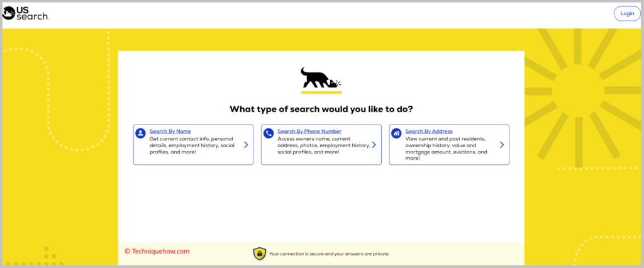The height and width of the screenshot is (268, 644).
Task: Click "Your connection is secure" message text
Action: 329,254
